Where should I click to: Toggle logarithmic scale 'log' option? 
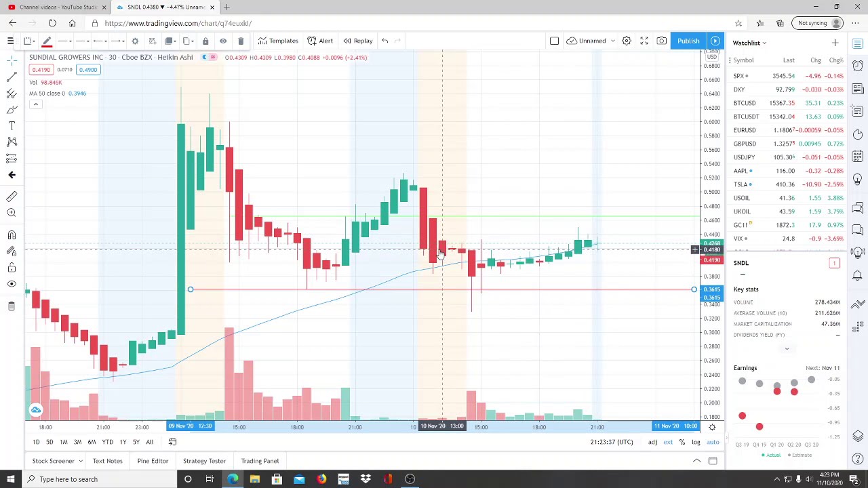click(696, 442)
